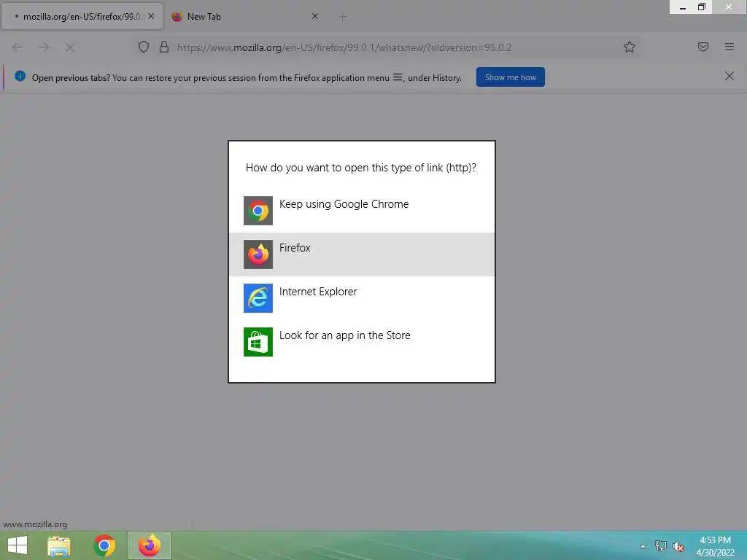
Task: Click the www.mozilla.org status text
Action: [35, 524]
